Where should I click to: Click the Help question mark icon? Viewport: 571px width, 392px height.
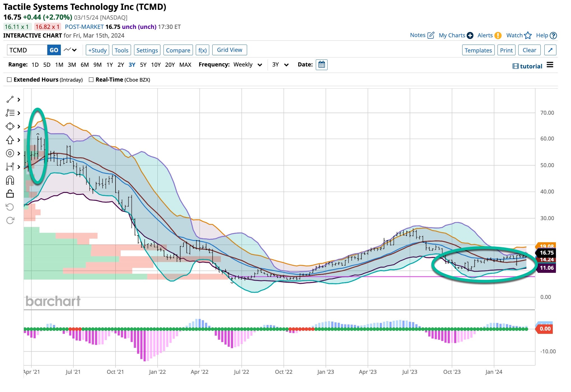click(553, 36)
